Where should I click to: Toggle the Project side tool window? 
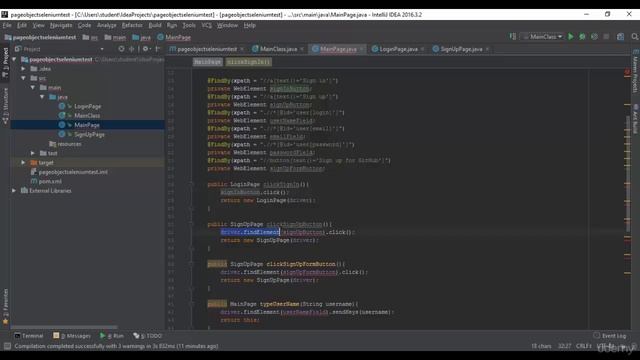pyautogui.click(x=5, y=62)
